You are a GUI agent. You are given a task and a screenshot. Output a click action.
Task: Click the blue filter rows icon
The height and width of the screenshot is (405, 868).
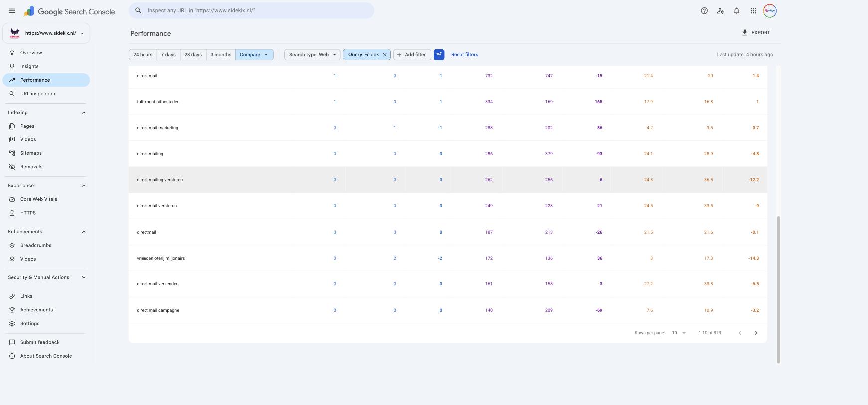point(439,55)
